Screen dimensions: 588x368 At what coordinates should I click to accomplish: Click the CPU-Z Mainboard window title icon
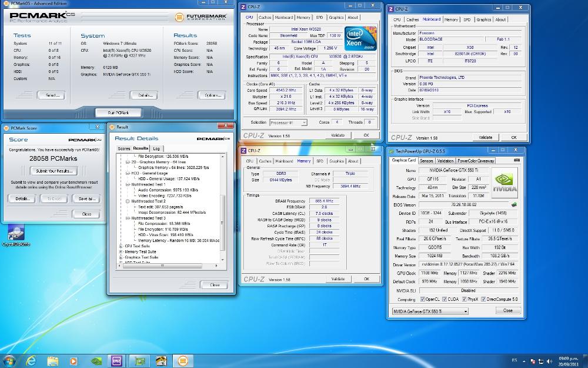pos(391,9)
